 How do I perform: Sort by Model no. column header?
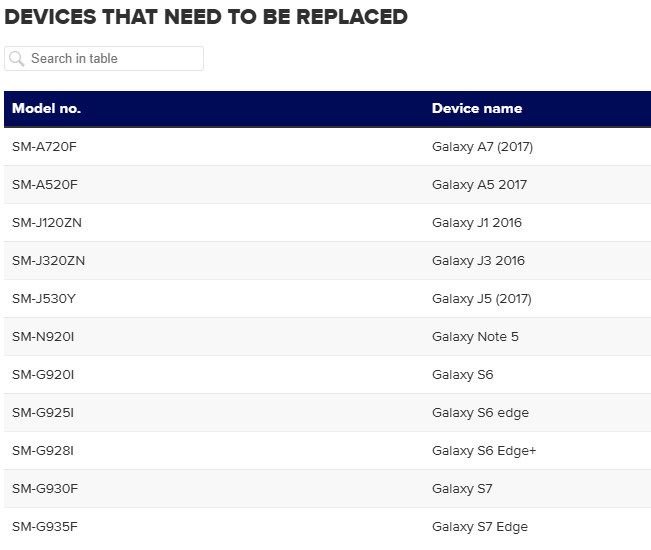[47, 109]
